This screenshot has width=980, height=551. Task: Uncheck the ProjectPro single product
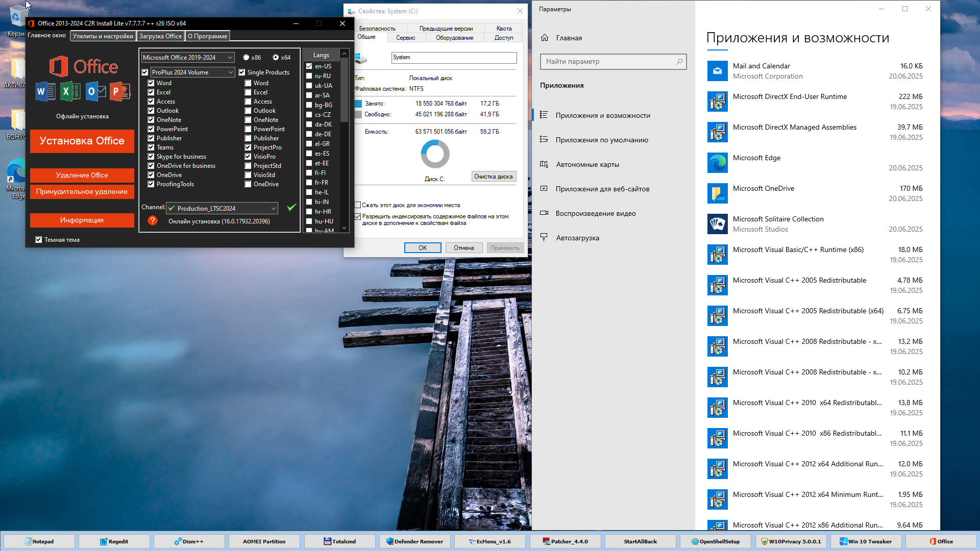248,147
